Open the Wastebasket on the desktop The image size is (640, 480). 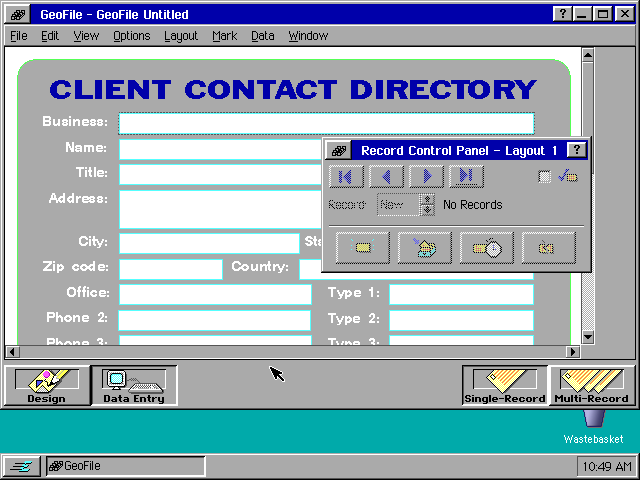click(593, 427)
